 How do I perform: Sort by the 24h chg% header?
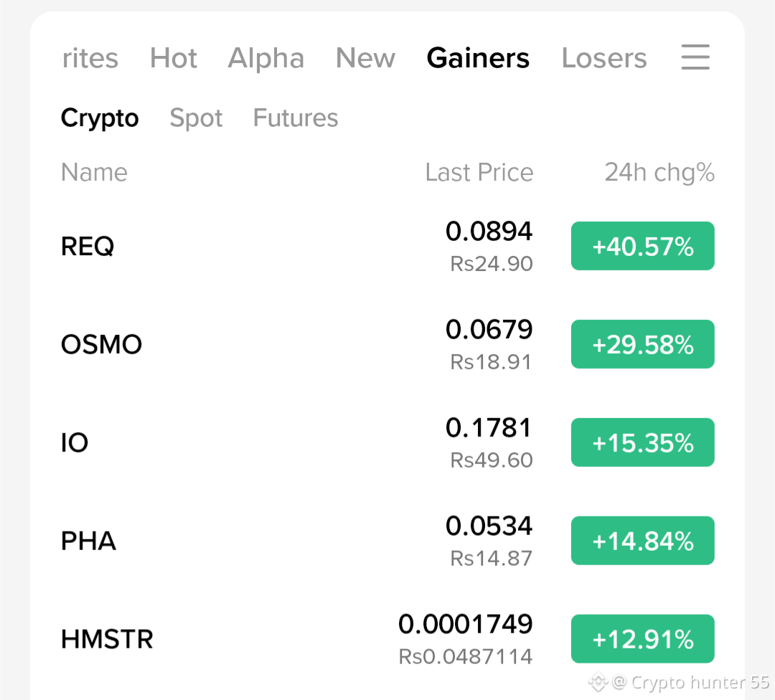pyautogui.click(x=659, y=172)
